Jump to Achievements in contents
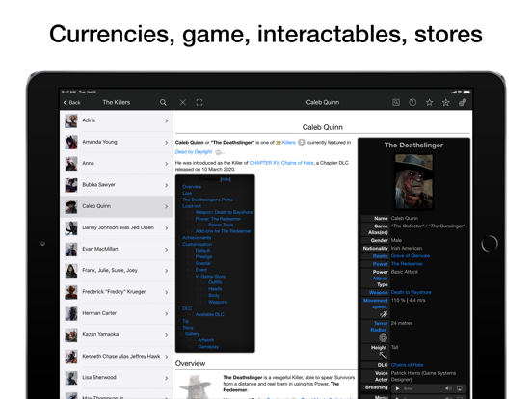The image size is (532, 399). 197,238
